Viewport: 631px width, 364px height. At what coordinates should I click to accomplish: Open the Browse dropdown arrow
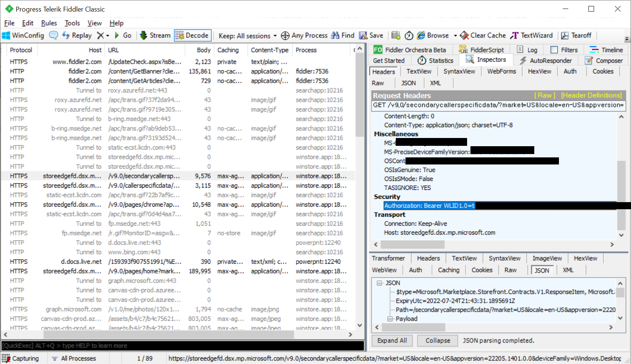coord(455,36)
